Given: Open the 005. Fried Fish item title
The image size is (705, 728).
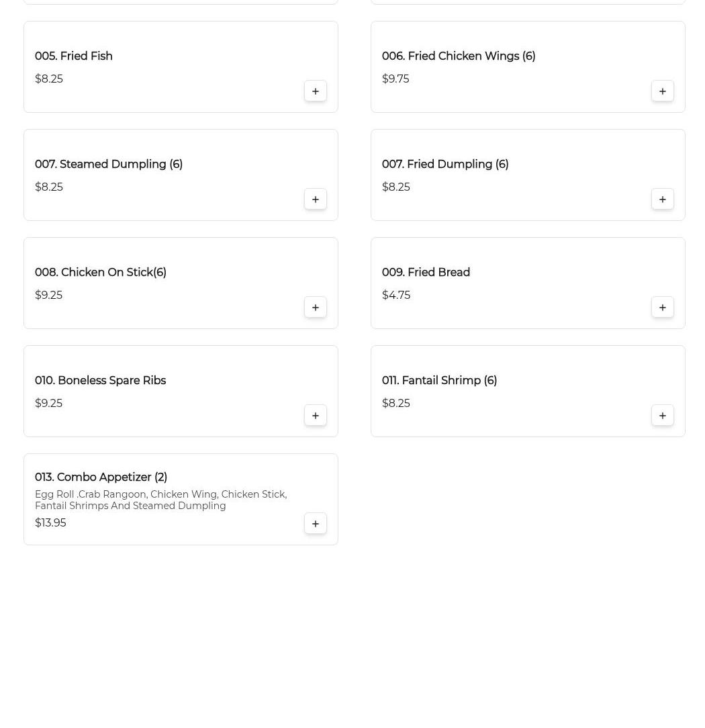Looking at the screenshot, I should click(x=74, y=56).
